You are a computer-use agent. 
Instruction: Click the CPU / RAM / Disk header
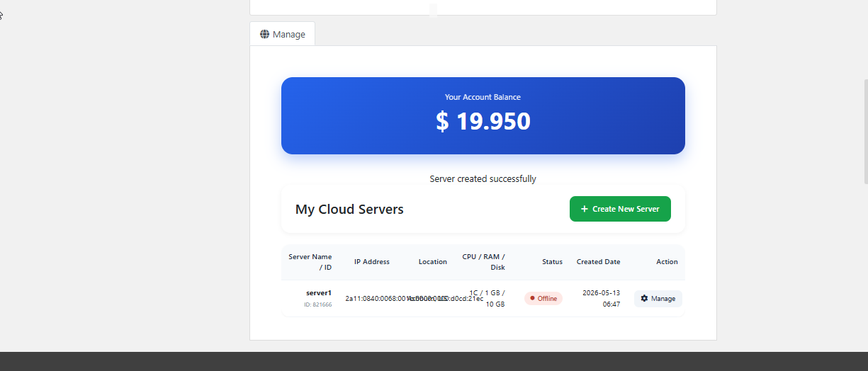click(x=483, y=262)
